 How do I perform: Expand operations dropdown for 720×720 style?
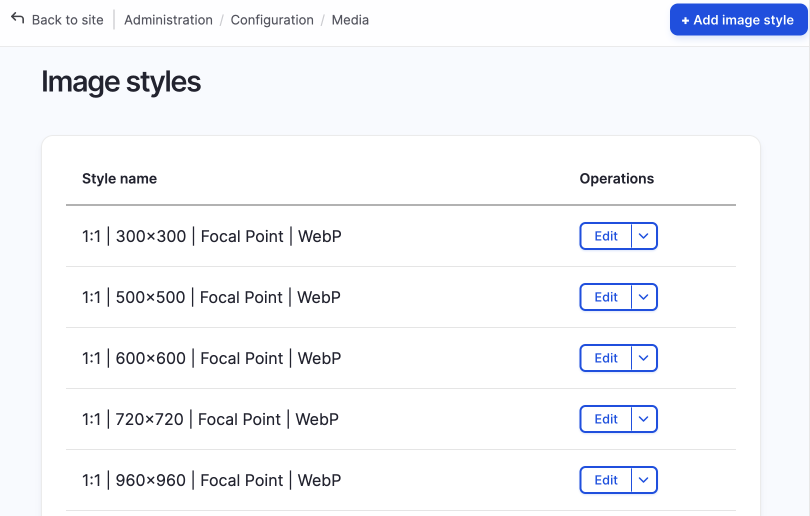[x=644, y=419]
